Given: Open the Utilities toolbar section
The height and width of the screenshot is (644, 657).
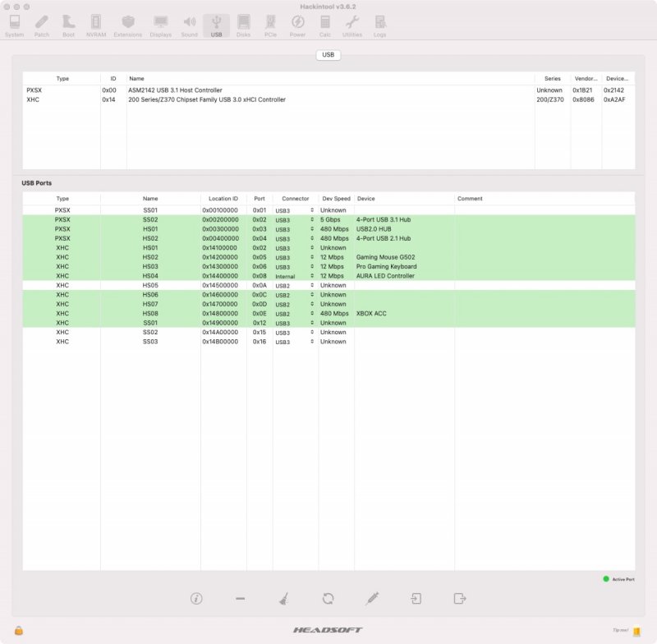Looking at the screenshot, I should [352, 26].
